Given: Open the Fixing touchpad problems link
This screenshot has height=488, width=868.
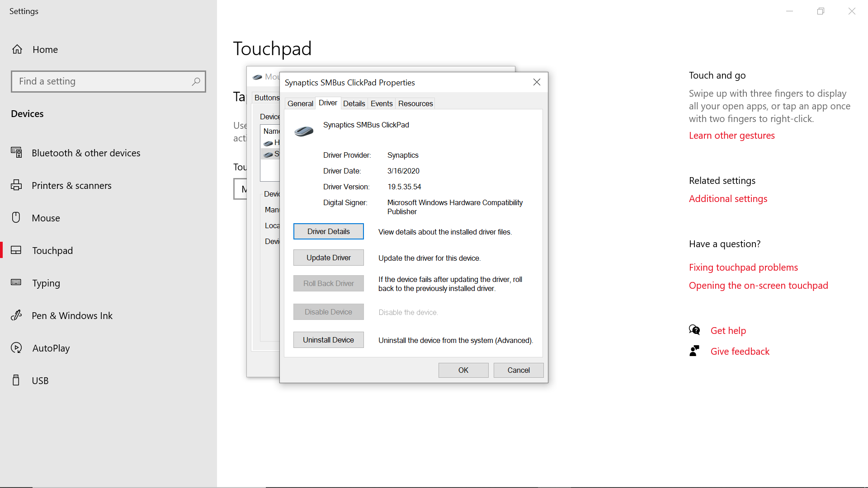Looking at the screenshot, I should (743, 267).
